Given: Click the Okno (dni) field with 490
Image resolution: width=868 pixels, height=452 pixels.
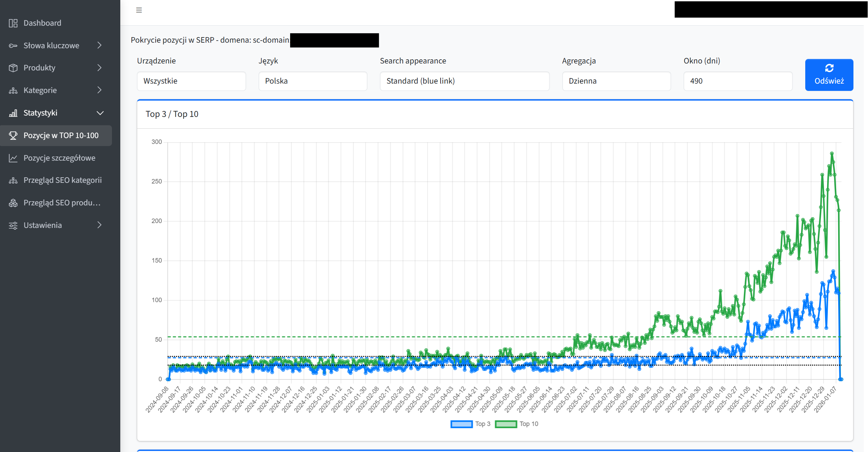Looking at the screenshot, I should [738, 81].
